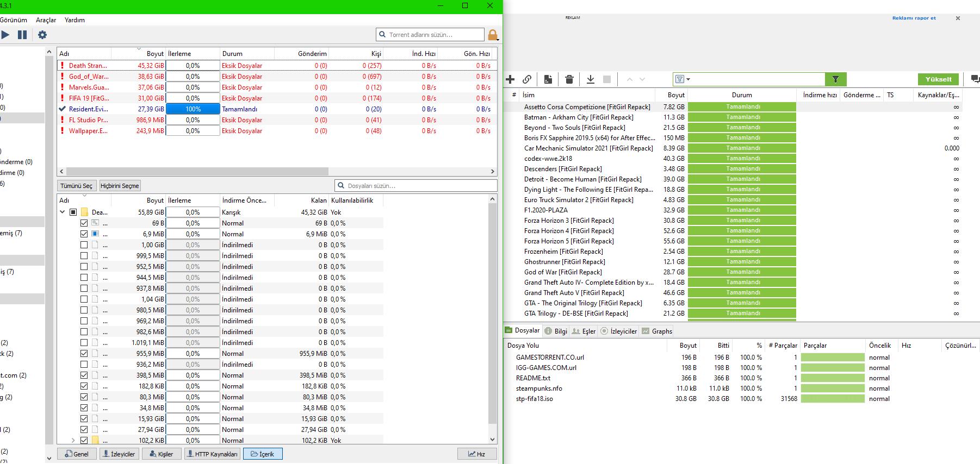The height and width of the screenshot is (464, 980).
Task: Click the pause icon in qBittorrent toolbar
Action: 22,35
